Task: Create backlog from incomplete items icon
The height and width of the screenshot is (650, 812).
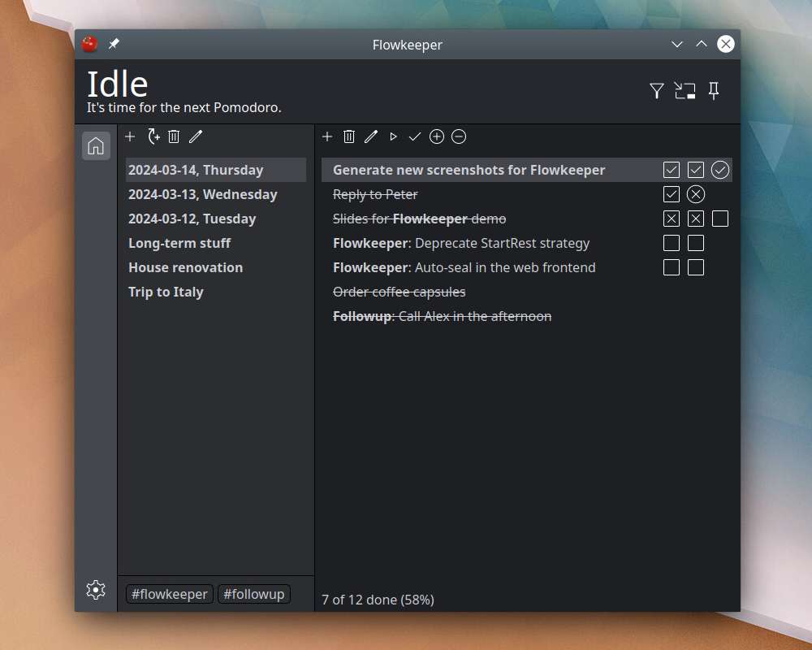Action: [153, 136]
